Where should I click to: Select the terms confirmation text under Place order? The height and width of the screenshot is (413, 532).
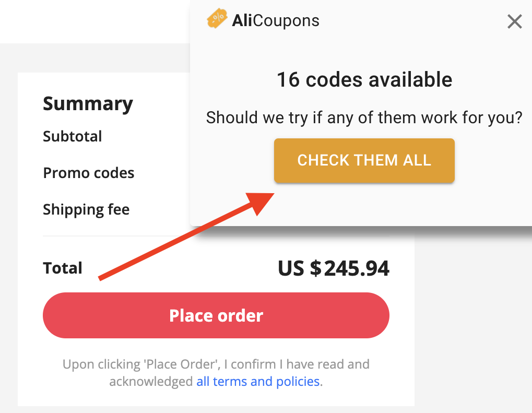tap(216, 372)
